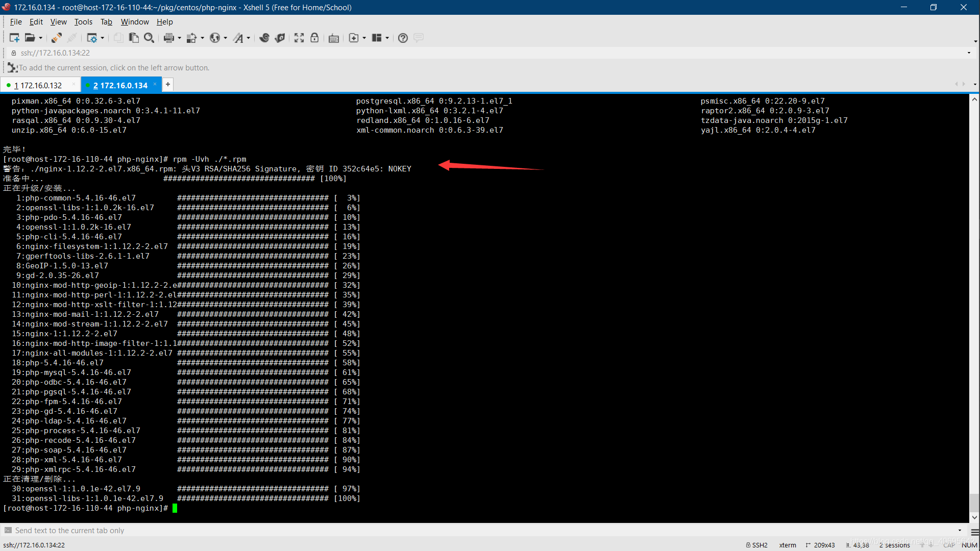Click the xterm terminal type status
This screenshot has width=980, height=551.
point(788,545)
